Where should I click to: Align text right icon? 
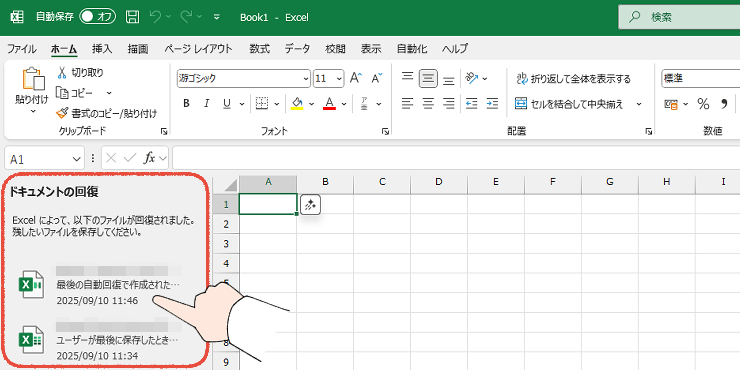pyautogui.click(x=449, y=103)
